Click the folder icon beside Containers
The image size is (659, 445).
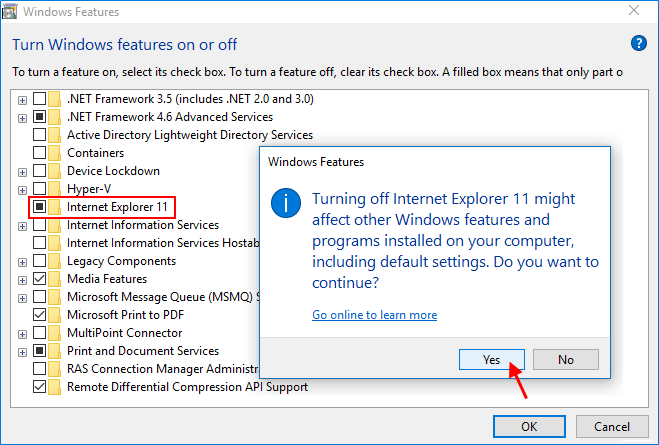[x=56, y=153]
